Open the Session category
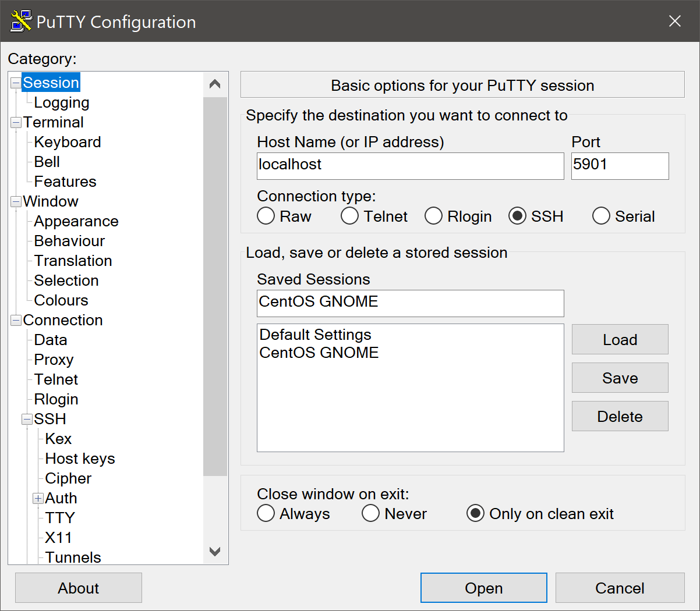700x611 pixels. point(51,83)
